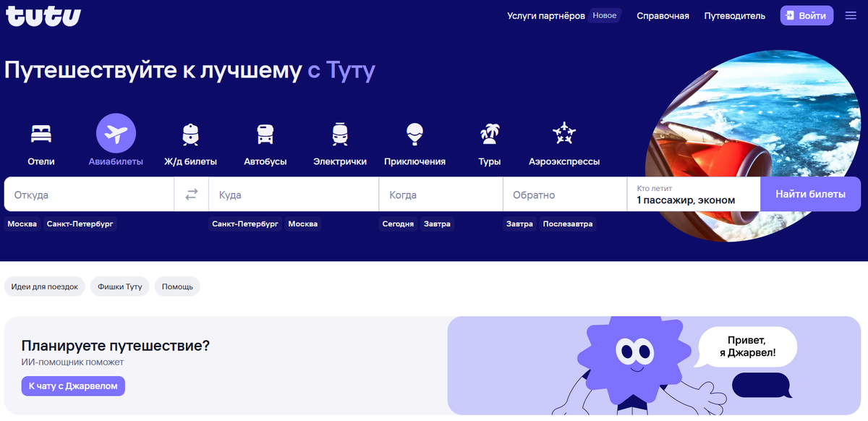868x421 pixels.
Task: Open the Когда departure date field
Action: click(441, 195)
